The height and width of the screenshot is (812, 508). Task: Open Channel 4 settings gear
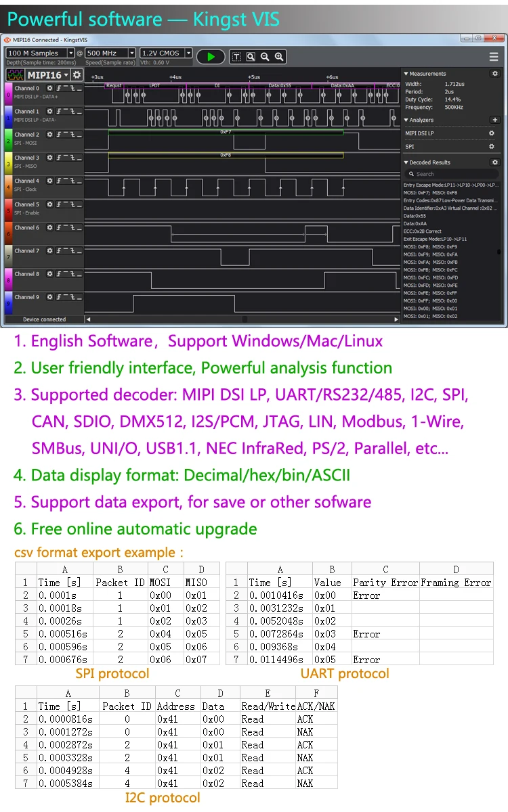click(x=48, y=181)
